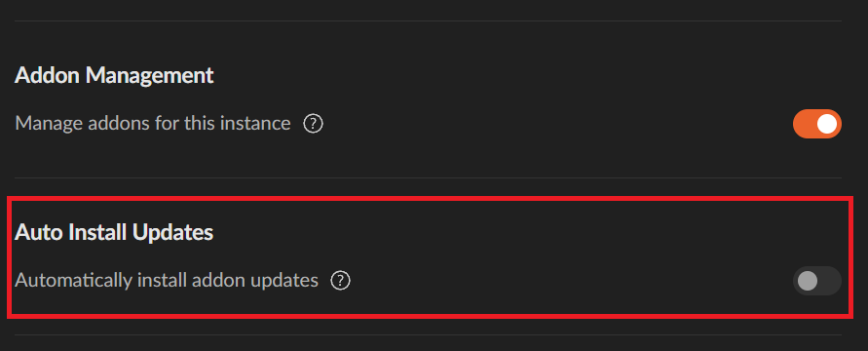The width and height of the screenshot is (868, 351).
Task: Turn on the grey Auto Install Updates switch
Action: [x=817, y=281]
